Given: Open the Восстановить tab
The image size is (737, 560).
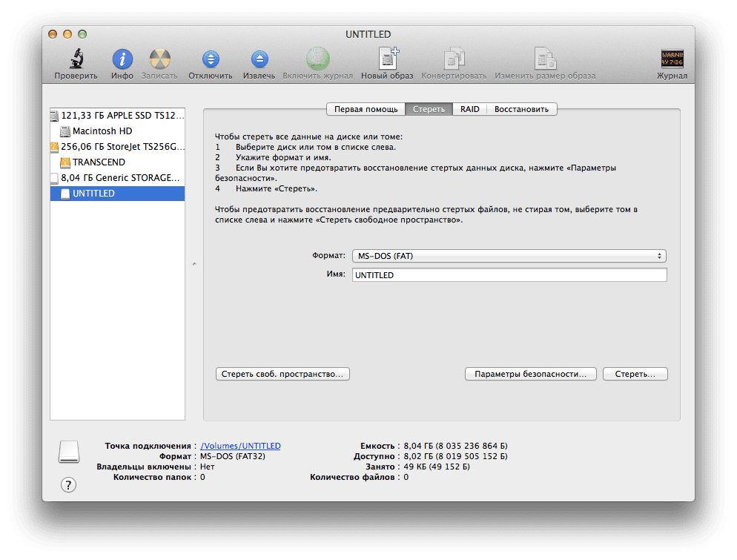Looking at the screenshot, I should [x=522, y=109].
